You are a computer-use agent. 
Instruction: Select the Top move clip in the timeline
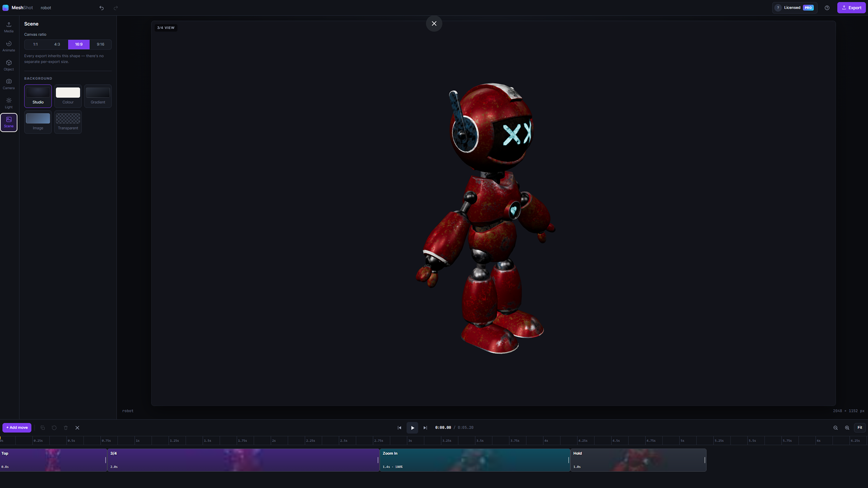coord(54,460)
